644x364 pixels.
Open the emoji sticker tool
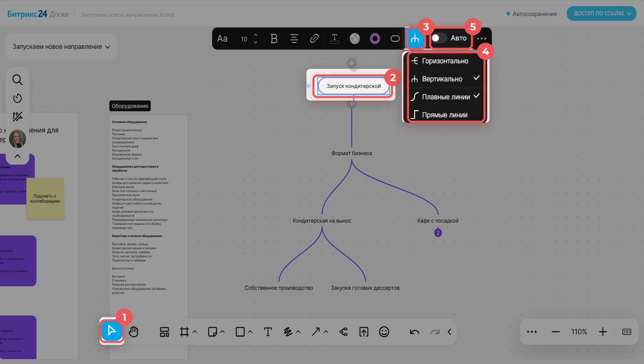tap(384, 332)
